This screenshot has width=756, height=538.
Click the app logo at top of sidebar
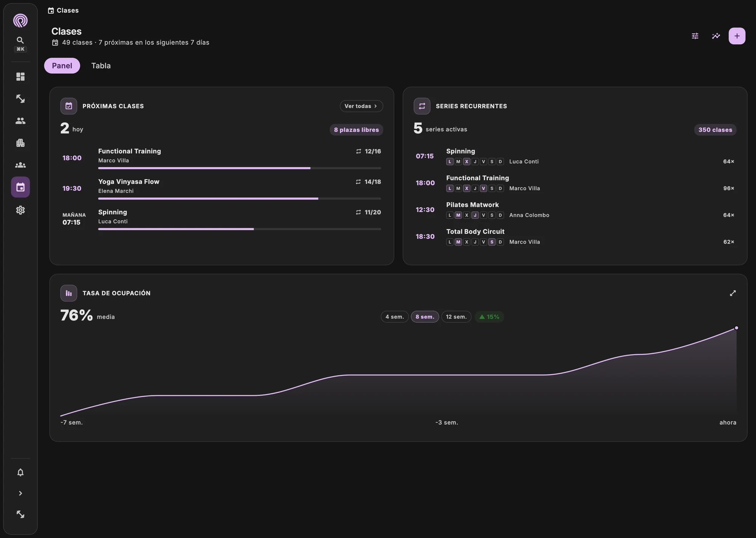pos(20,20)
